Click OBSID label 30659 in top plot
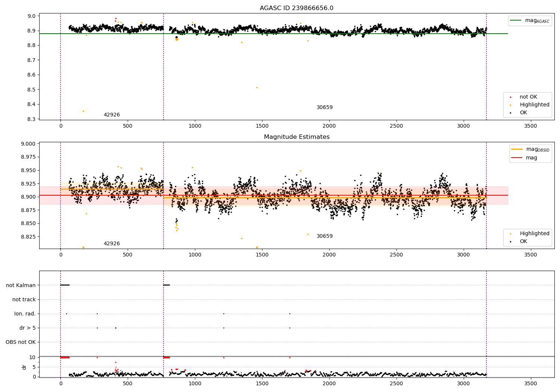The height and width of the screenshot is (392, 560). point(324,108)
